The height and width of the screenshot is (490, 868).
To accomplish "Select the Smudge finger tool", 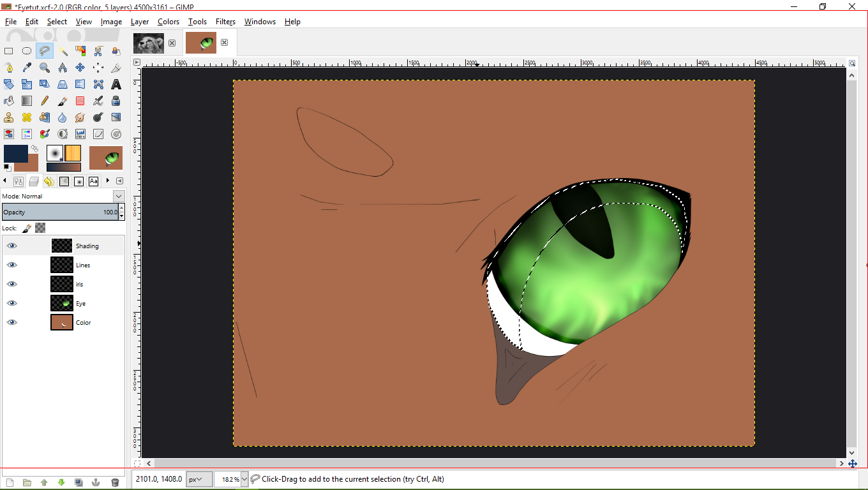I will [80, 117].
